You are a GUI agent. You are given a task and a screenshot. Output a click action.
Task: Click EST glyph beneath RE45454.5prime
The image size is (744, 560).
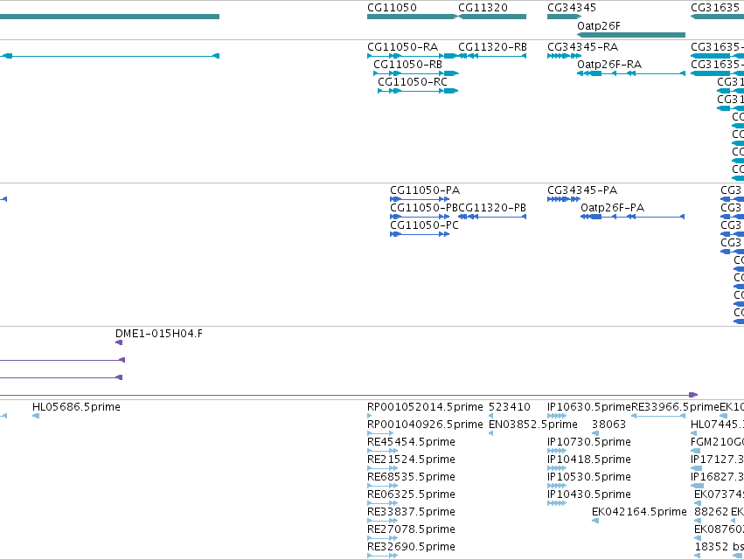point(382,451)
